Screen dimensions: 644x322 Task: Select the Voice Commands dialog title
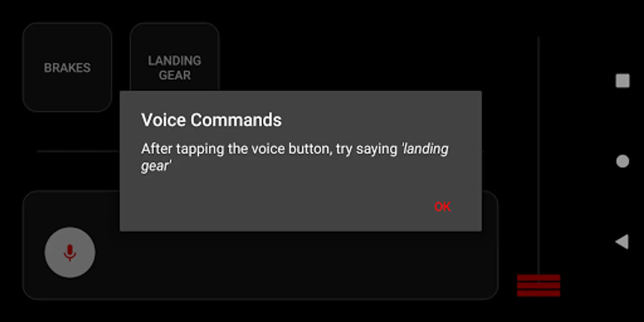pyautogui.click(x=211, y=120)
